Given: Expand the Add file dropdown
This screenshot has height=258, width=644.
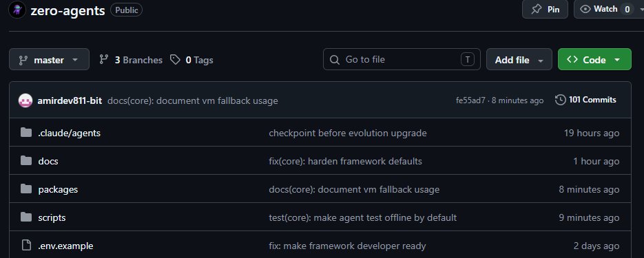Looking at the screenshot, I should tap(519, 59).
